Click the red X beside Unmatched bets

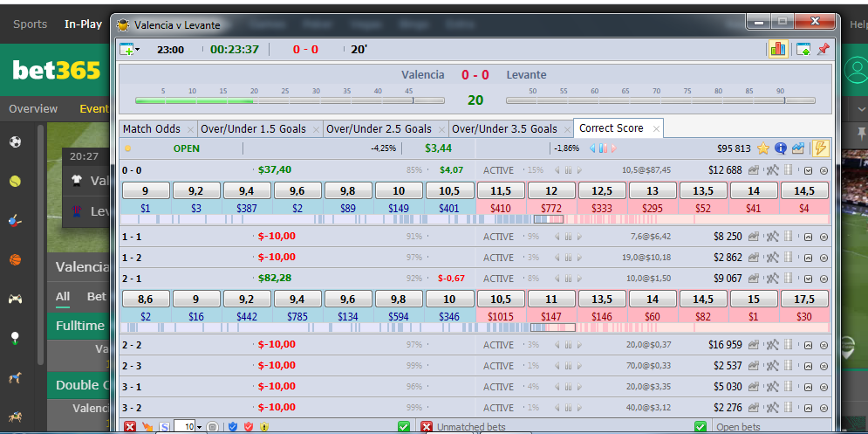coord(427,427)
